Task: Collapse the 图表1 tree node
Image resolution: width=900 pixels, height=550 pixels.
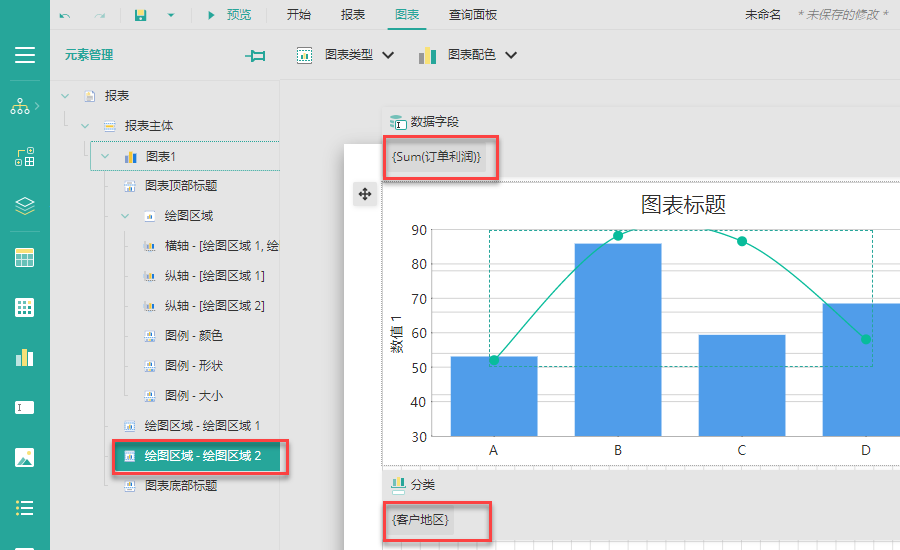Action: click(x=105, y=156)
